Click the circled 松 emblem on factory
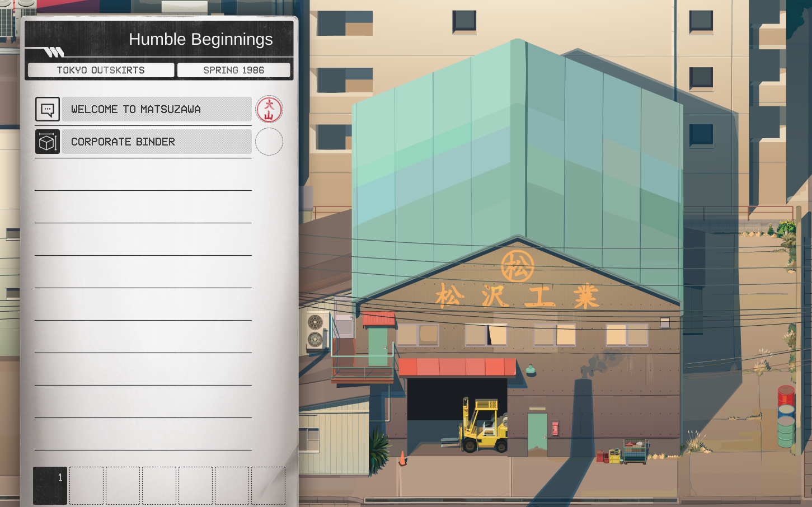 point(518,266)
